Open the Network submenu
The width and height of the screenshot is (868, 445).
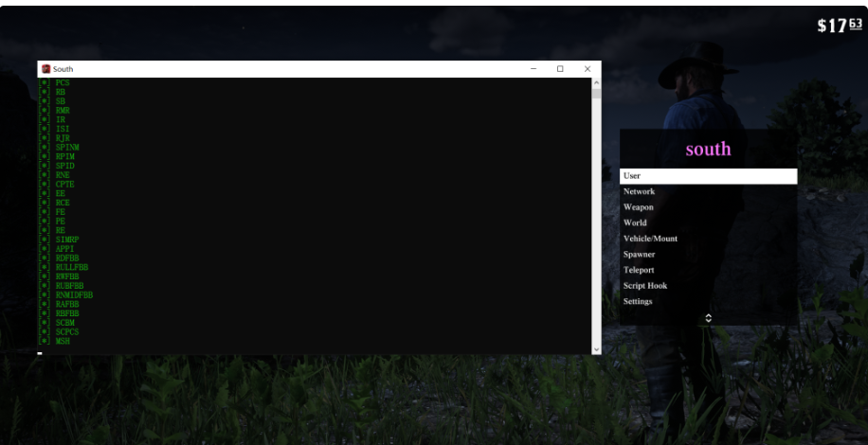708,191
